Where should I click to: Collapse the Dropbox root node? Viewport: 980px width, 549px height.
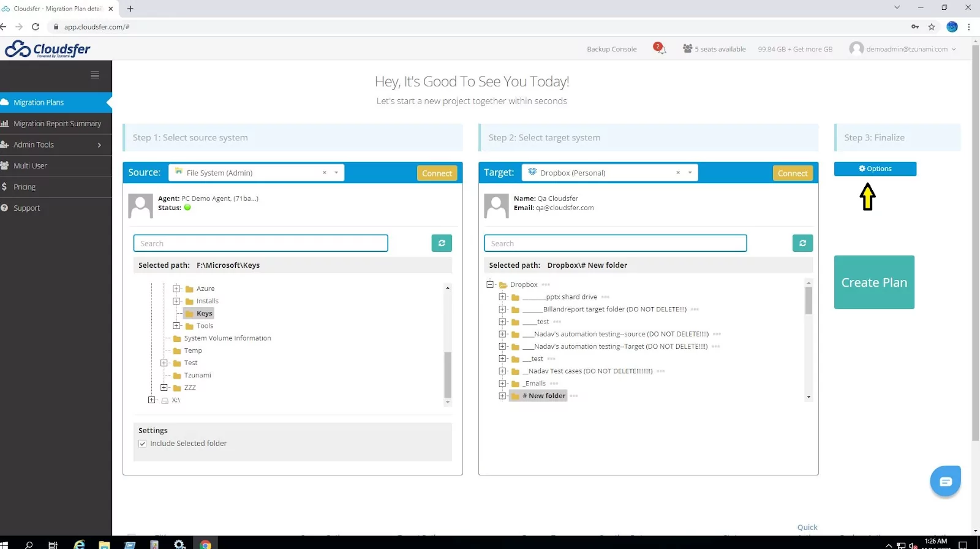coord(490,284)
